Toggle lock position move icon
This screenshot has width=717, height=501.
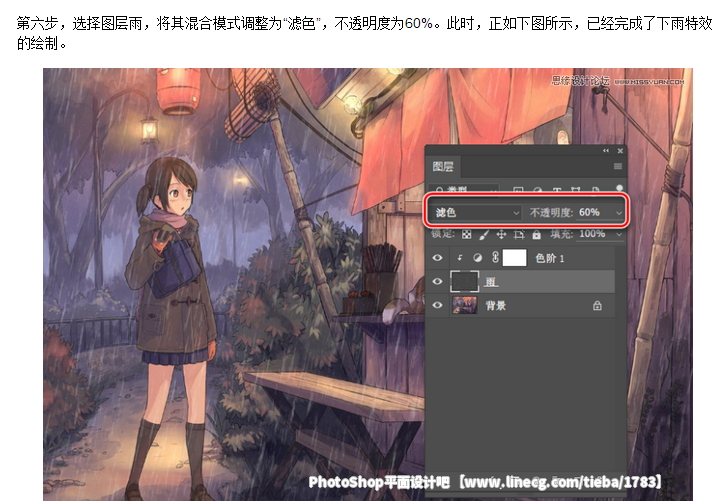click(501, 235)
